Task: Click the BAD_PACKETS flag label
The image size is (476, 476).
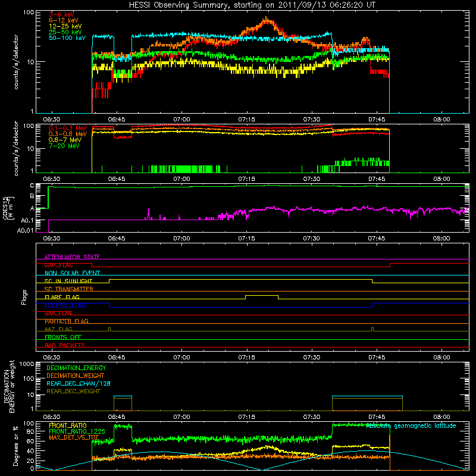Action: tap(65, 345)
